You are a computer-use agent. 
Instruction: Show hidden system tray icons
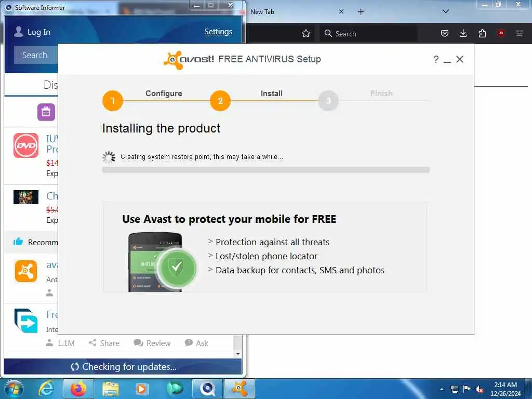click(442, 389)
